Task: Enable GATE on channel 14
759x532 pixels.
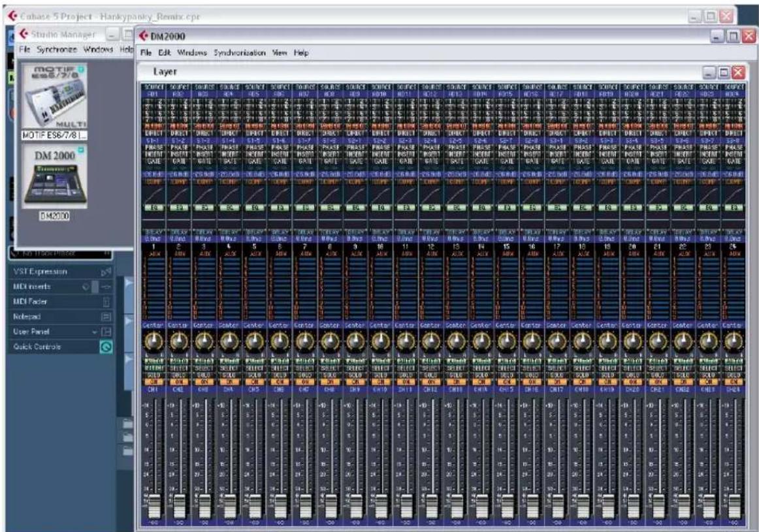Action: 481,161
